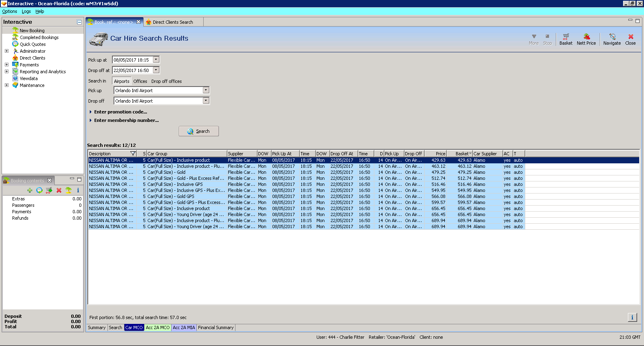644x346 pixels.
Task: Switch search mode to Offices
Action: [x=140, y=81]
